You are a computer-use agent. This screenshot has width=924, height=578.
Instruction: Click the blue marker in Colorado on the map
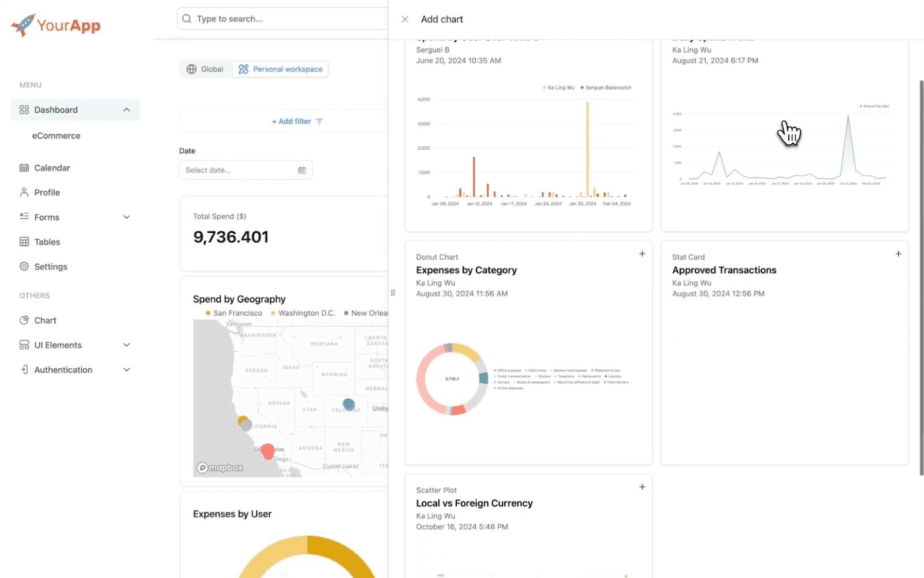click(x=349, y=404)
